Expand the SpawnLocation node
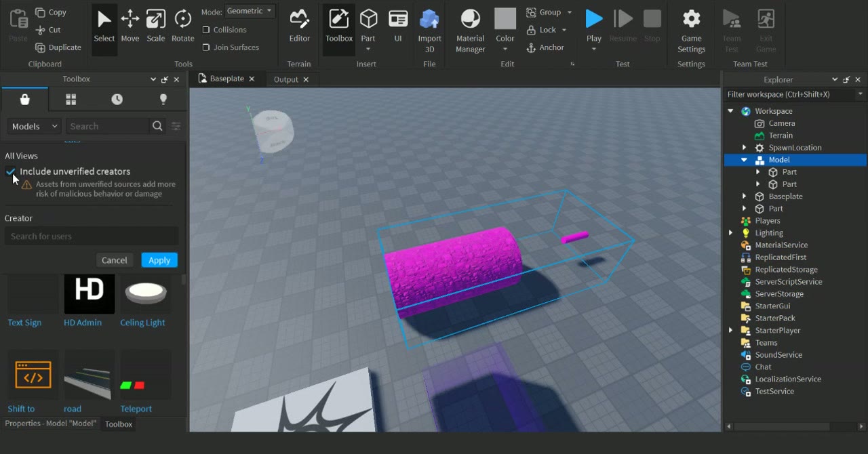The image size is (868, 454). pyautogui.click(x=744, y=148)
